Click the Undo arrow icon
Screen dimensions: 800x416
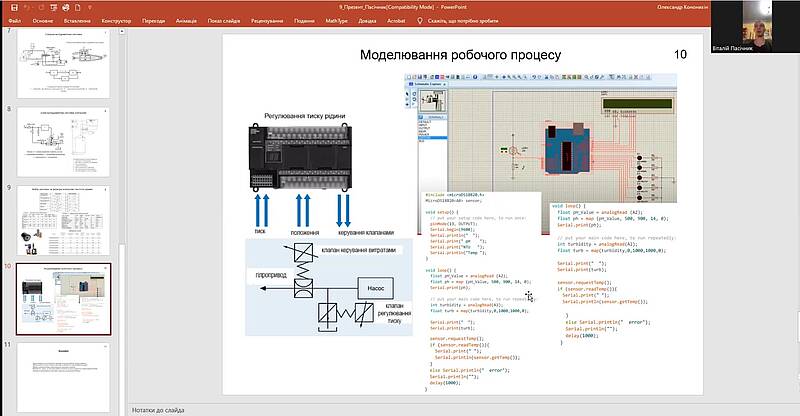[28, 8]
